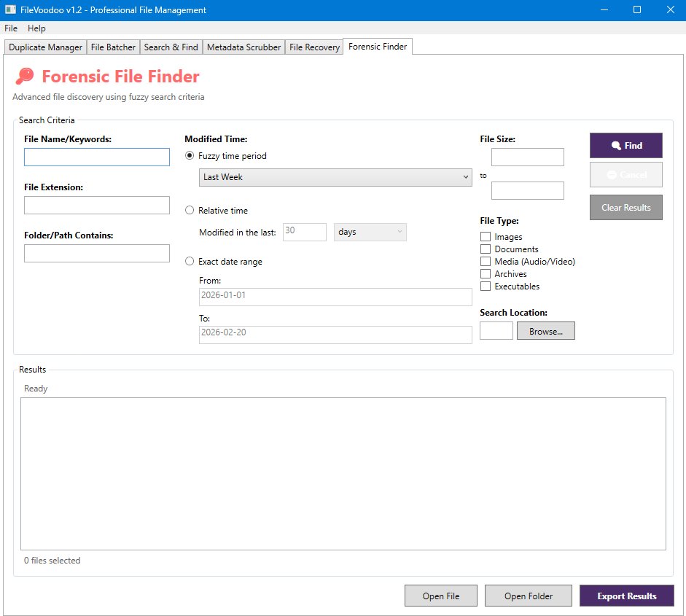Screen dimensions: 686x616
Task: Open the days unit dropdown
Action: pos(370,232)
